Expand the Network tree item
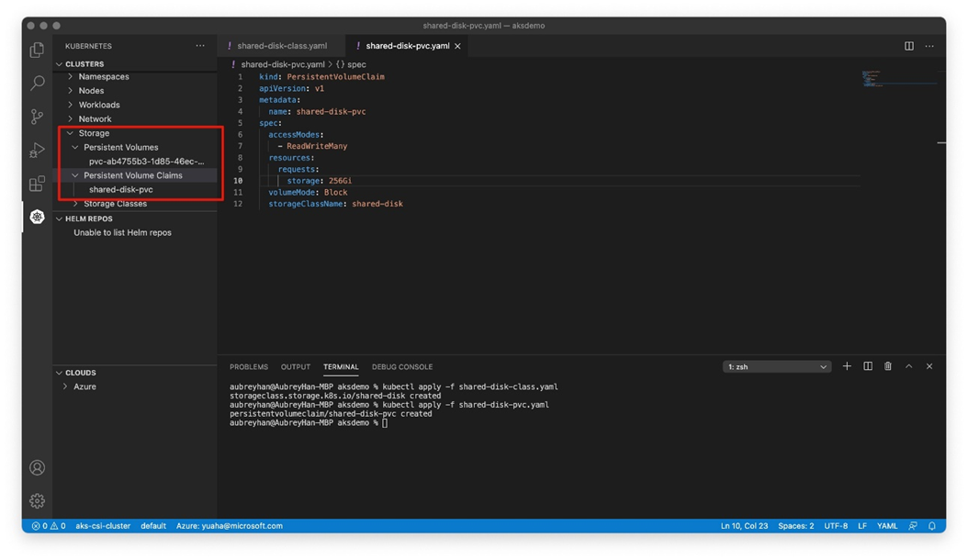The image size is (968, 560). coord(71,119)
